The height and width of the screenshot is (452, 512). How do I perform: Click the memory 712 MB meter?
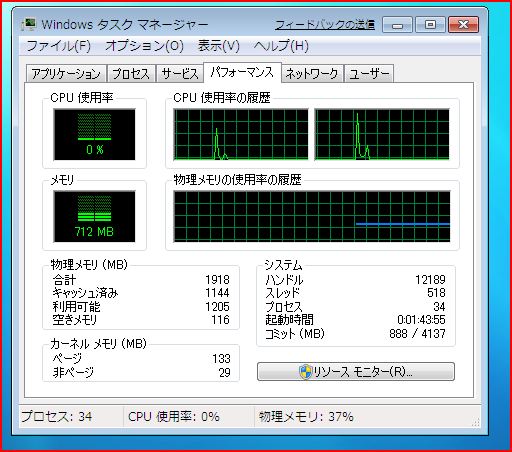coord(95,216)
